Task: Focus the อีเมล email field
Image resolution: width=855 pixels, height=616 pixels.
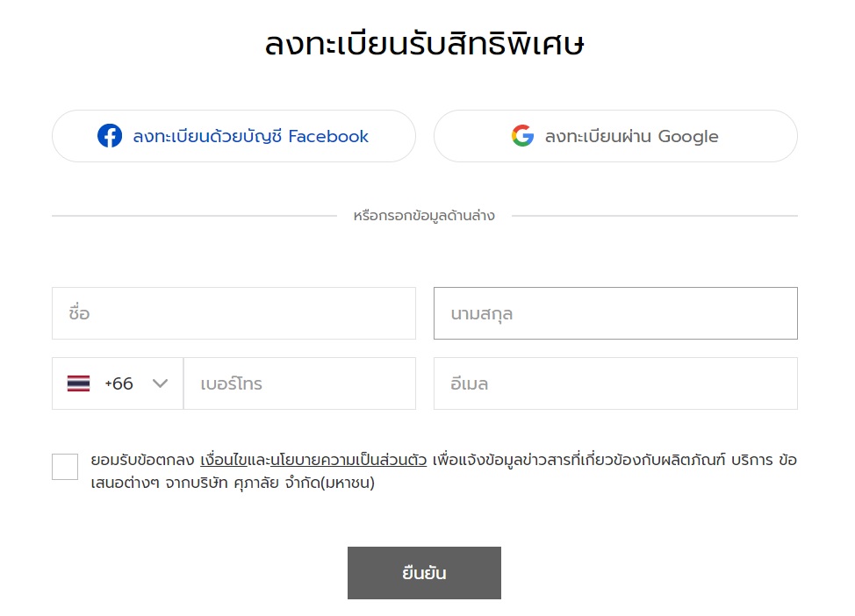Action: point(615,383)
